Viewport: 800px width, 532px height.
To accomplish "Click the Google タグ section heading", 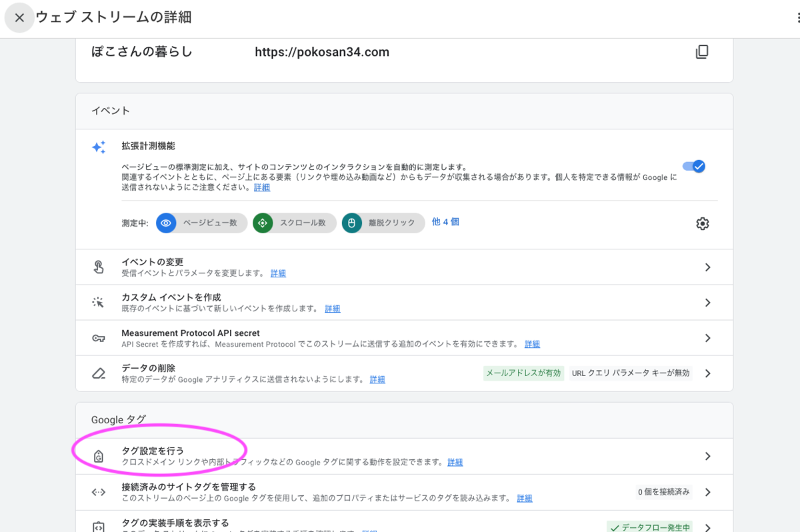I will (x=119, y=419).
